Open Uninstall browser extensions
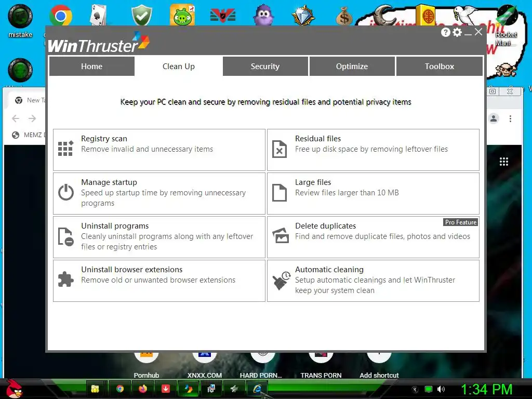532x399 pixels. 159,281
